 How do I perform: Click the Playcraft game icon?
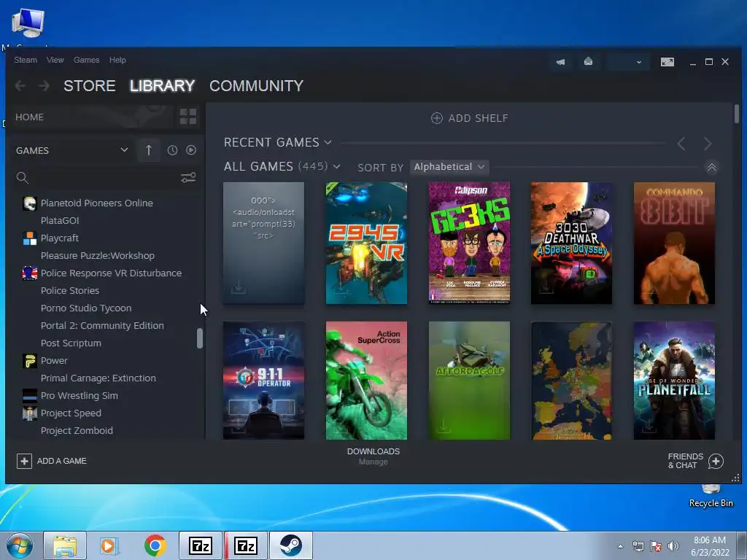[x=29, y=238]
